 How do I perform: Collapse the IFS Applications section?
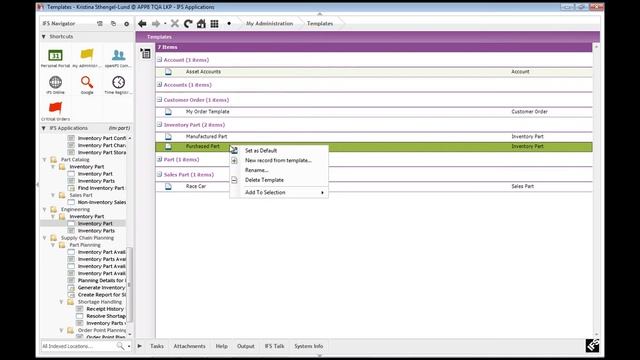pyautogui.click(x=44, y=128)
